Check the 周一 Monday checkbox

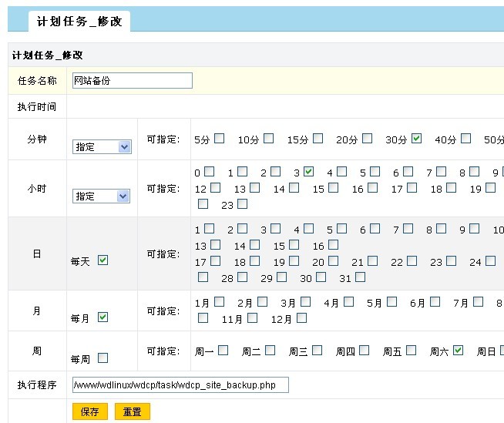pos(223,350)
